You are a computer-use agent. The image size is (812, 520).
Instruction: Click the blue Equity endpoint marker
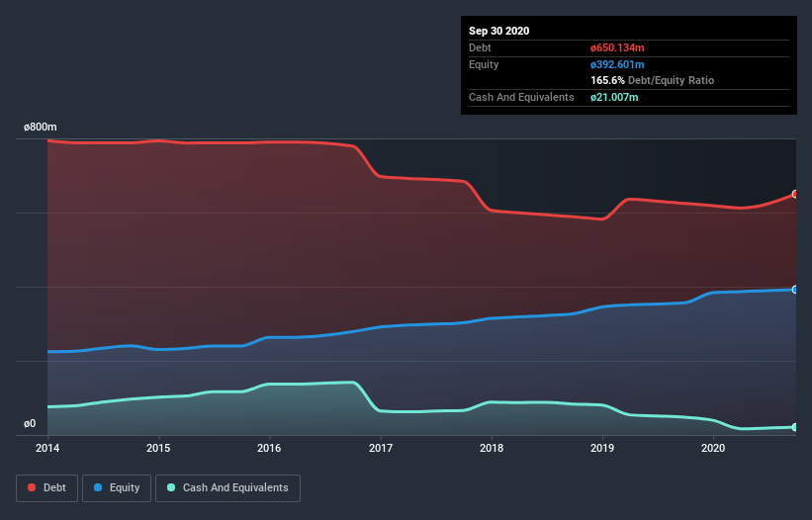(795, 290)
